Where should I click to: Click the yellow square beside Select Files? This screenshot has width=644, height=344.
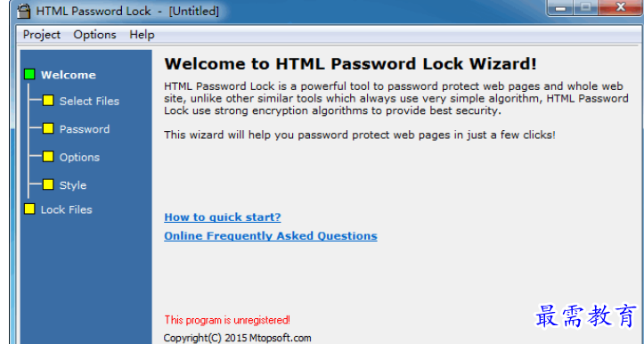pyautogui.click(x=48, y=101)
